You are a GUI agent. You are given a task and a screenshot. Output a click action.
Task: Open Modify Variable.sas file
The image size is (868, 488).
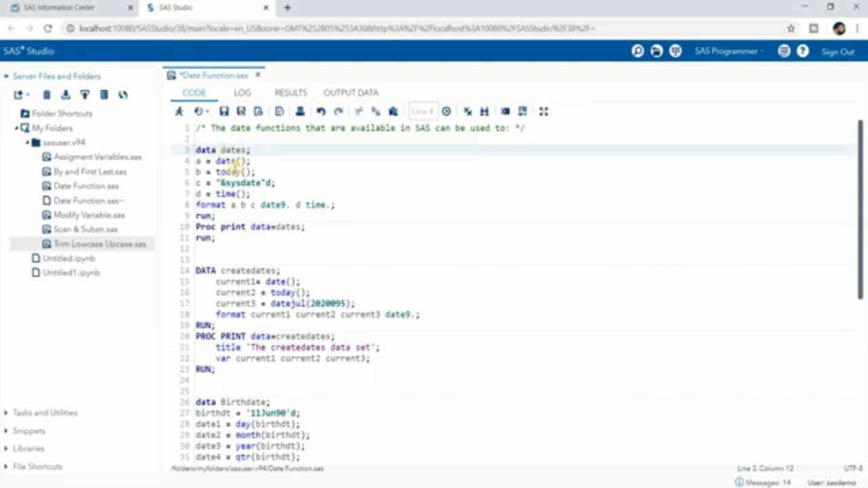(x=89, y=215)
